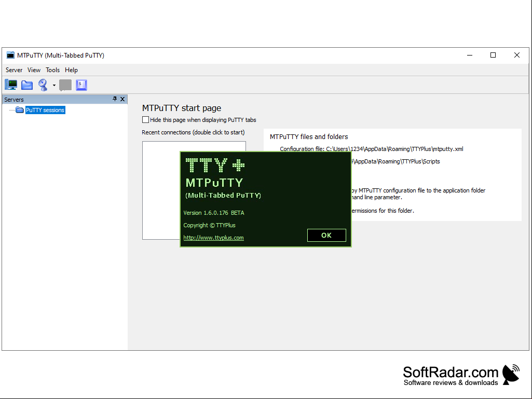Viewport: 532px width, 399px height.
Task: Open the Help menu
Action: (x=71, y=70)
